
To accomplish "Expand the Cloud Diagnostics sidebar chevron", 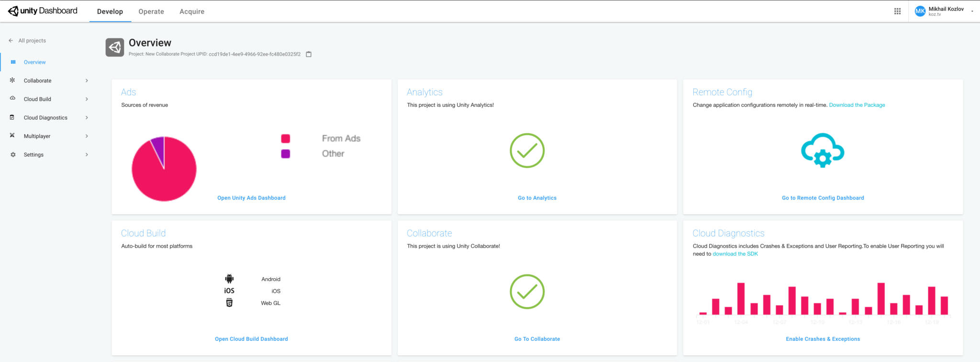I will [87, 117].
